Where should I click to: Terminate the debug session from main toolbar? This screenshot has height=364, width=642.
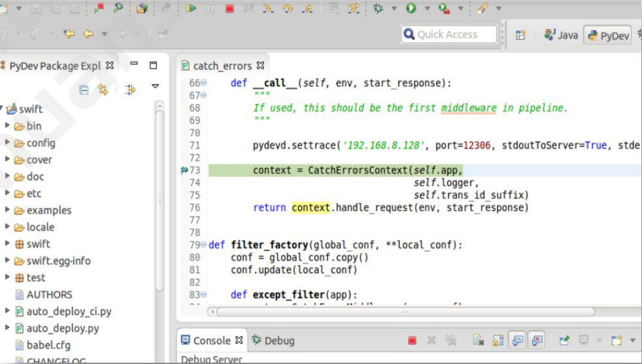pyautogui.click(x=230, y=8)
